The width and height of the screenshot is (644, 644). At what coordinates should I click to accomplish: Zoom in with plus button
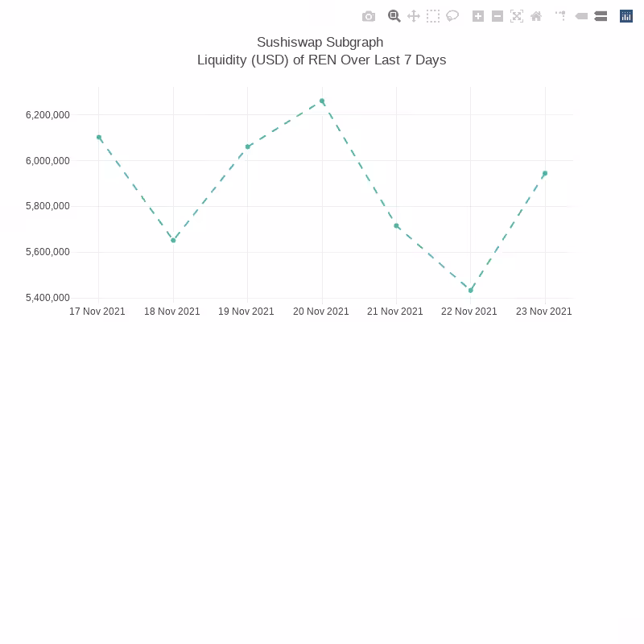pyautogui.click(x=478, y=16)
